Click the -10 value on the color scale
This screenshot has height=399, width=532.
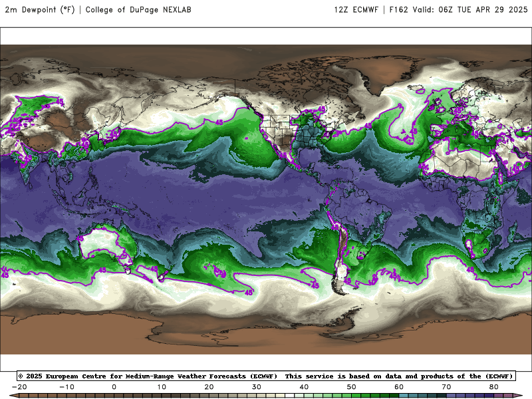pos(66,387)
